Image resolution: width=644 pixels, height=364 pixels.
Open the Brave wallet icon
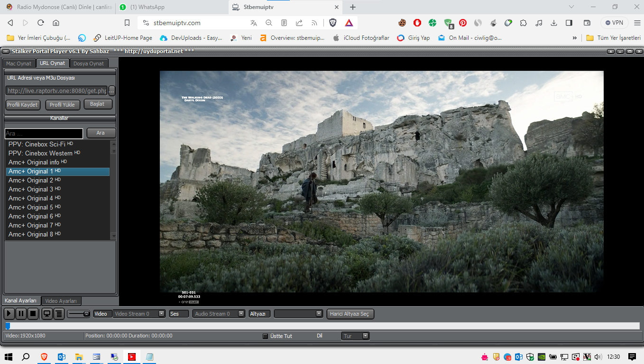[587, 23]
